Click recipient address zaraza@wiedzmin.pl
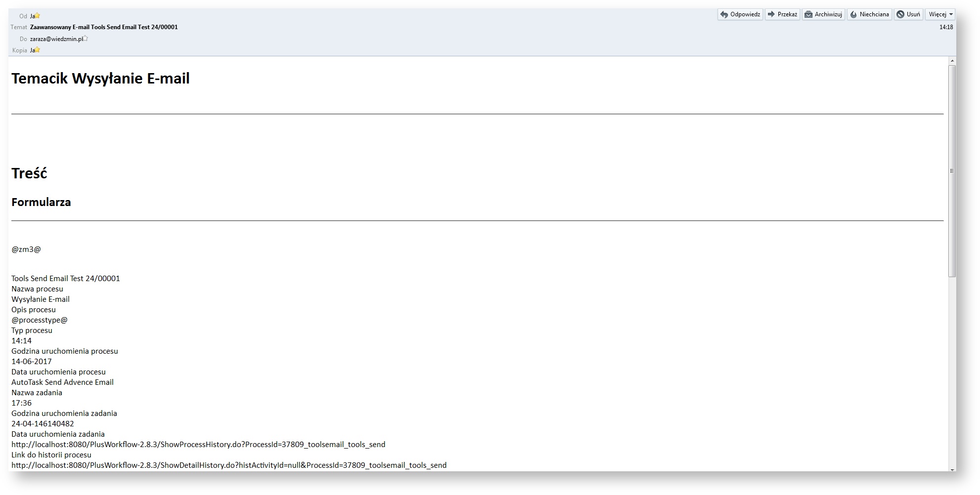Image resolution: width=980 pixels, height=495 pixels. click(57, 39)
